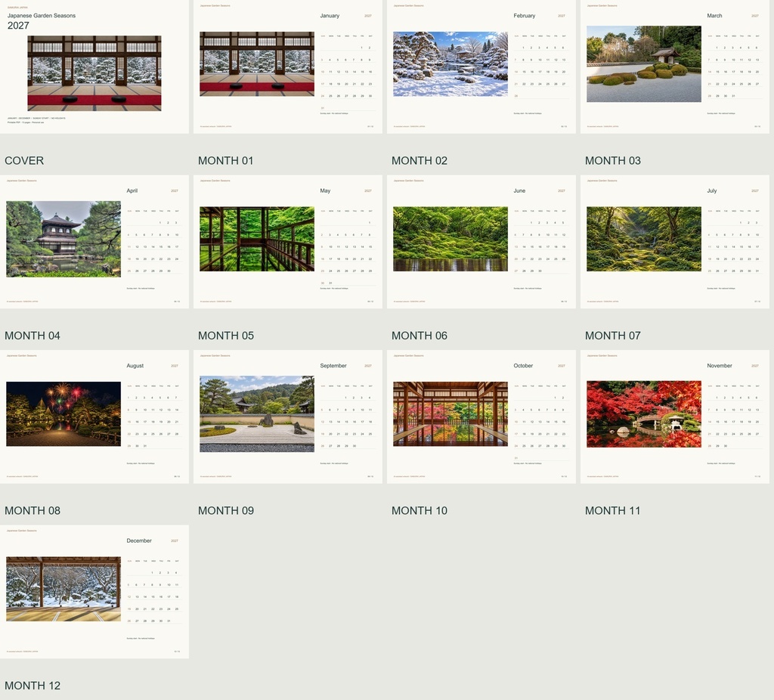
Task: Open the October calendar page thumbnail
Action: (x=481, y=417)
